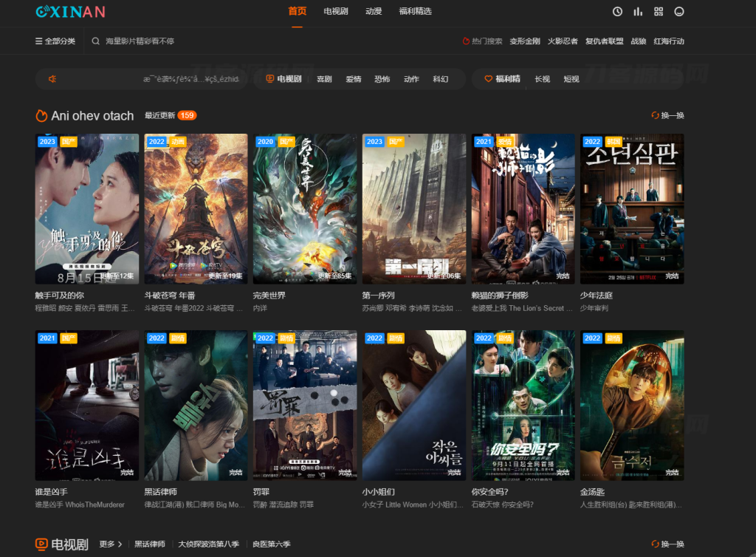The height and width of the screenshot is (557, 756).
Task: Select the 短视 category link
Action: 571,79
